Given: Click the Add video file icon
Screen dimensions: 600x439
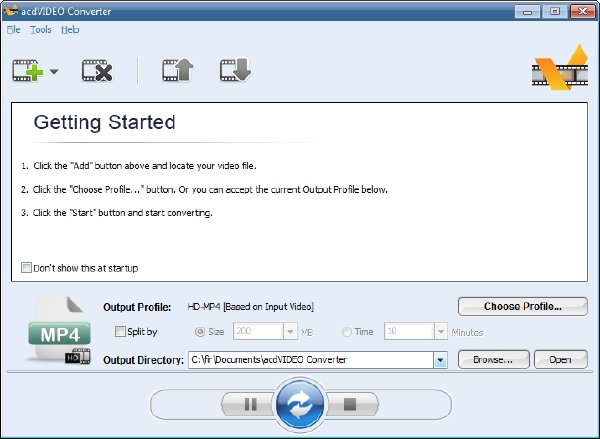Looking at the screenshot, I should point(28,71).
